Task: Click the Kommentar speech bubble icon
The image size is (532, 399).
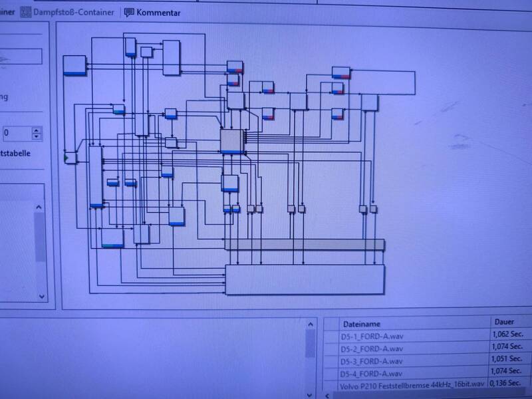Action: (x=129, y=12)
